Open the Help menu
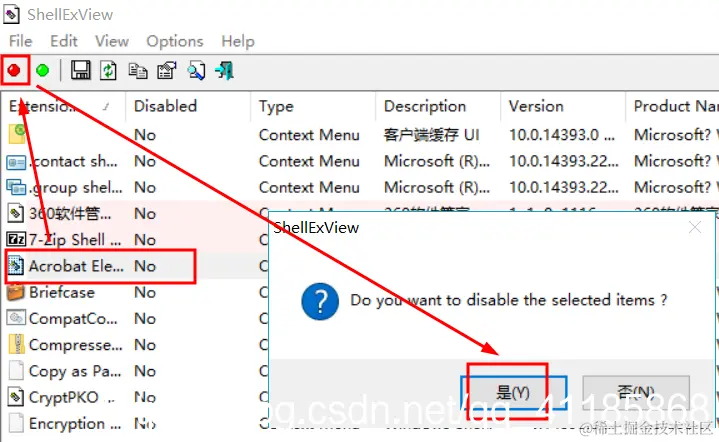The height and width of the screenshot is (442, 719). 238,41
